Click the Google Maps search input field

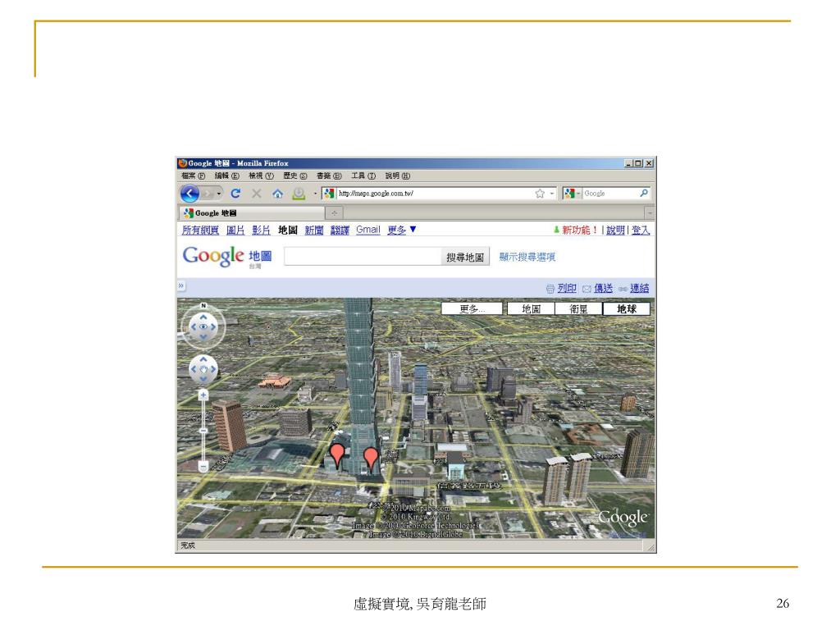[362, 257]
